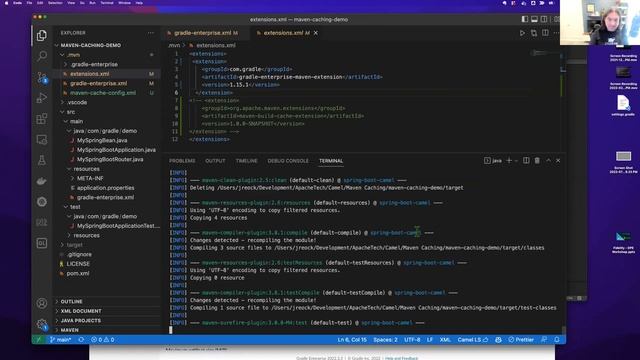The image size is (640, 360).
Task: Switch to the DEBUG CONSOLE tab
Action: coord(288,161)
